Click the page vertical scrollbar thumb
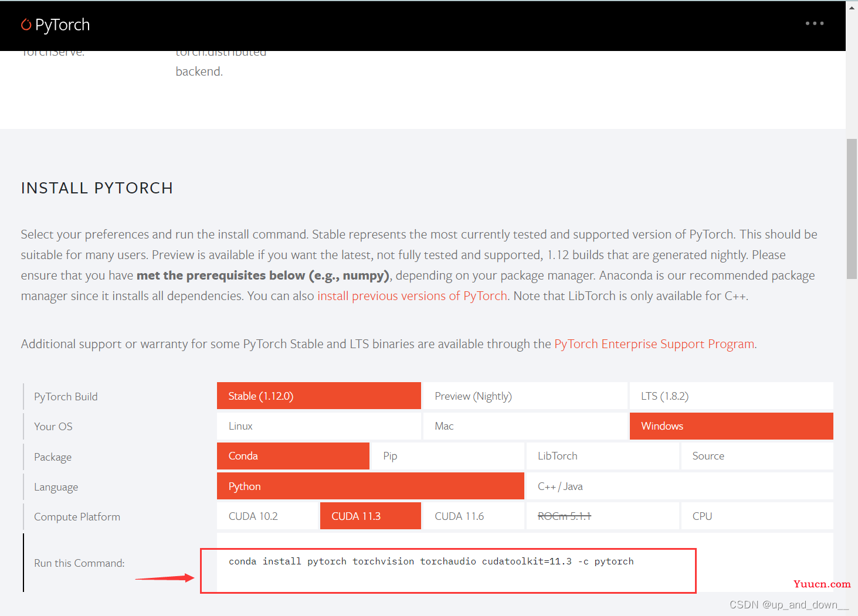858x616 pixels. point(852,209)
